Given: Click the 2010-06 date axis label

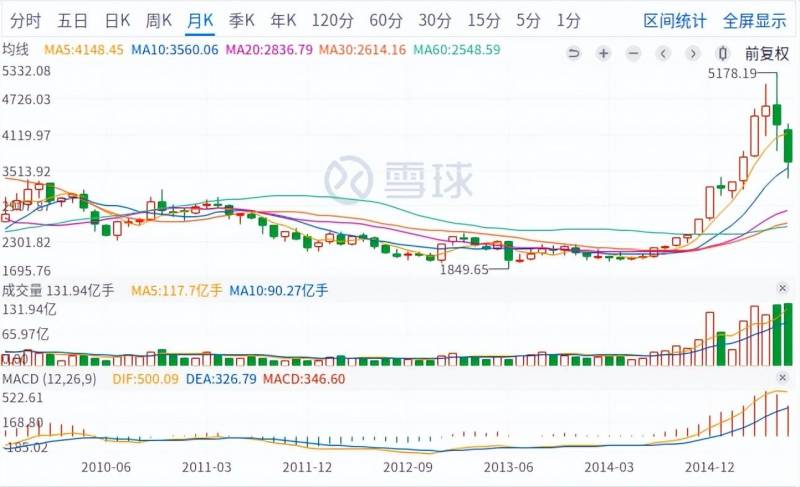Looking at the screenshot, I should click(x=106, y=467).
